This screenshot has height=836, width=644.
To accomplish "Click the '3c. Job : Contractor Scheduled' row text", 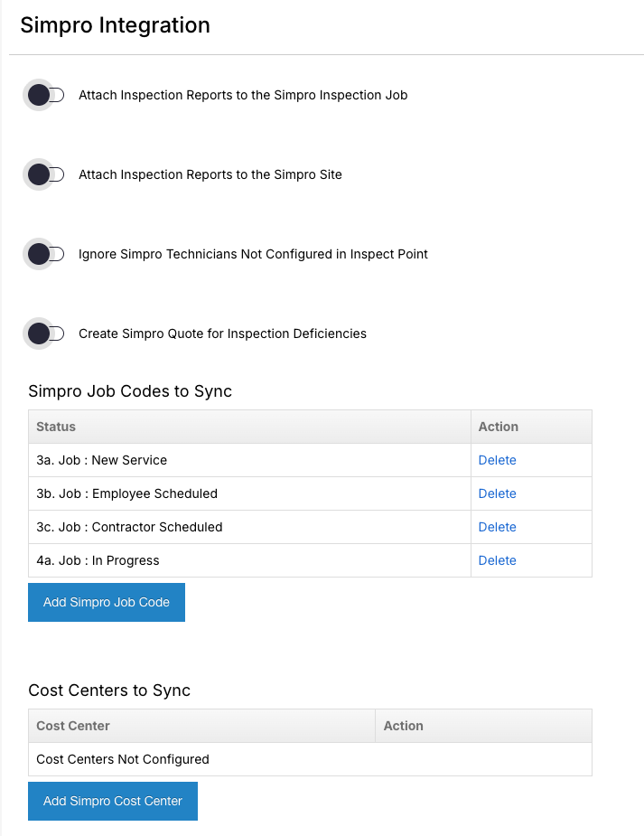I will click(129, 527).
